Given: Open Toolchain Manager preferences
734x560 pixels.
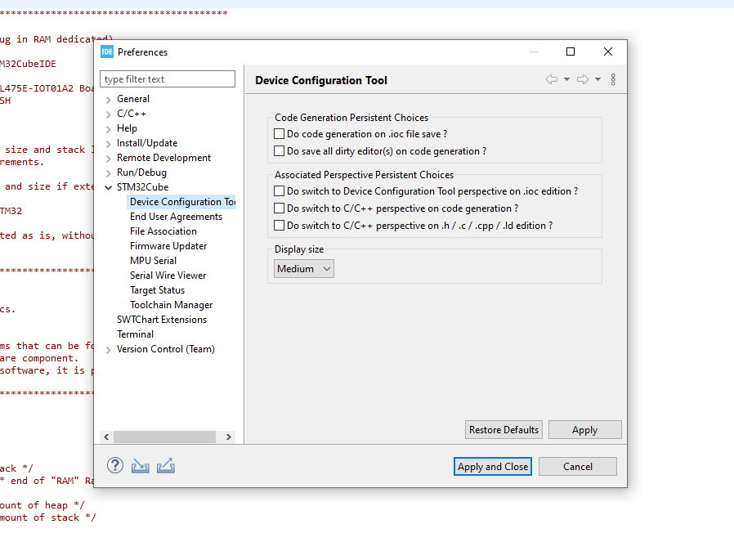Looking at the screenshot, I should [172, 305].
